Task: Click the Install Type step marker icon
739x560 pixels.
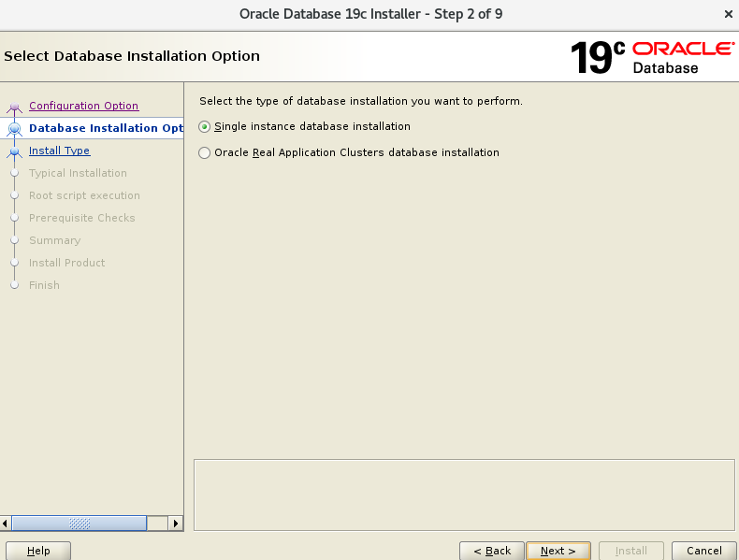Action: [15, 151]
